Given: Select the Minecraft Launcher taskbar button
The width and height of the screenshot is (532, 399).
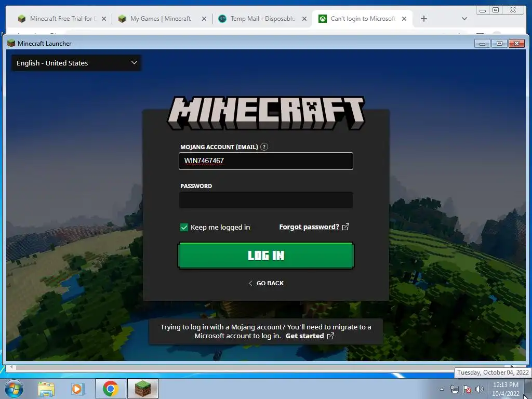Looking at the screenshot, I should pyautogui.click(x=143, y=389).
